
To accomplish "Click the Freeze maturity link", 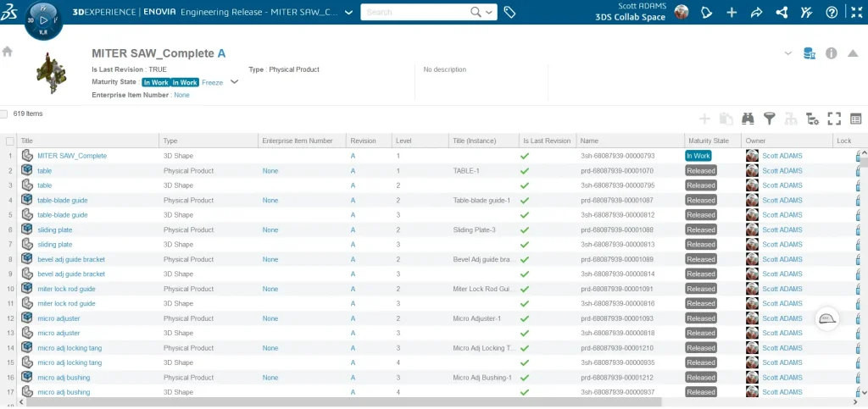I will click(x=212, y=83).
